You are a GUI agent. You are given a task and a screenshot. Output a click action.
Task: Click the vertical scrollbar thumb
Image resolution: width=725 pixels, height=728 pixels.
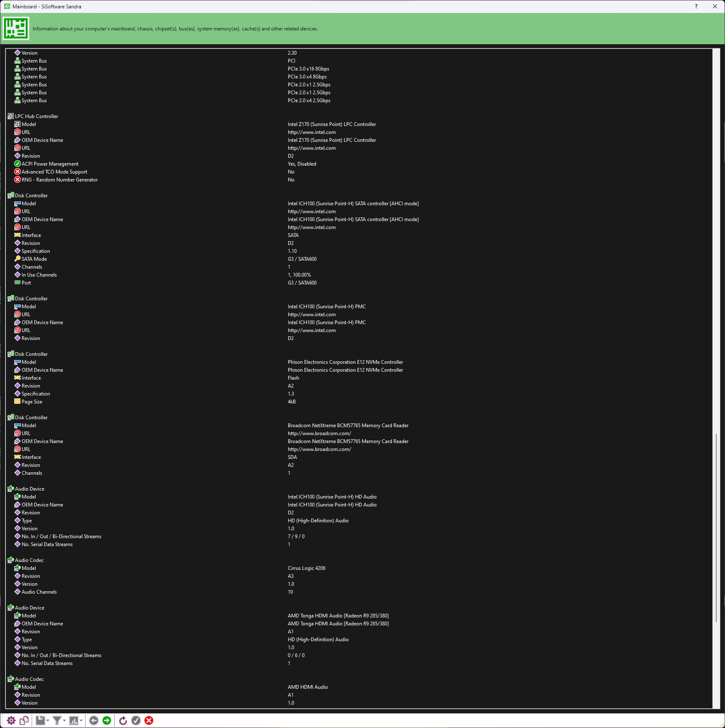pos(716,528)
